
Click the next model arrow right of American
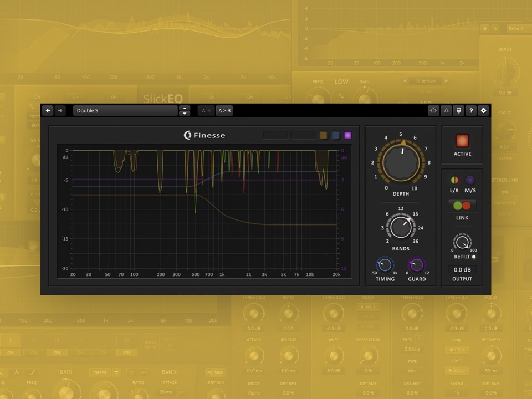[x=446, y=81]
